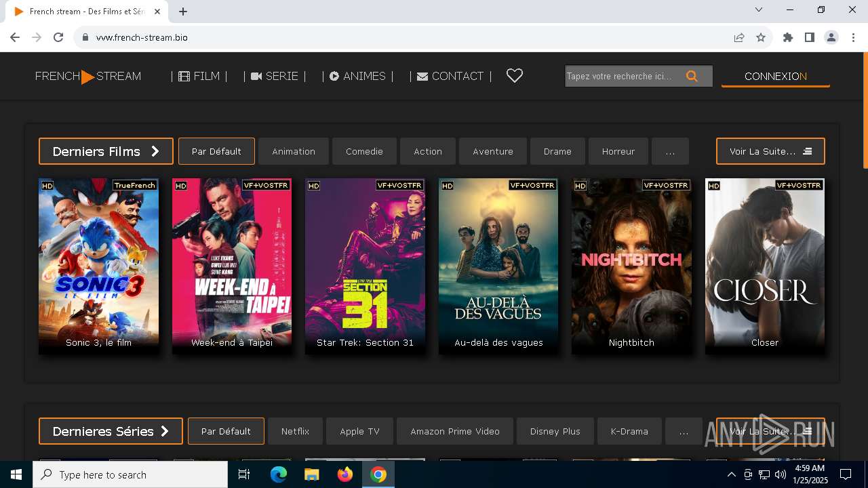Select Par Défaut film filter
This screenshot has height=488, width=868.
pyautogui.click(x=216, y=151)
